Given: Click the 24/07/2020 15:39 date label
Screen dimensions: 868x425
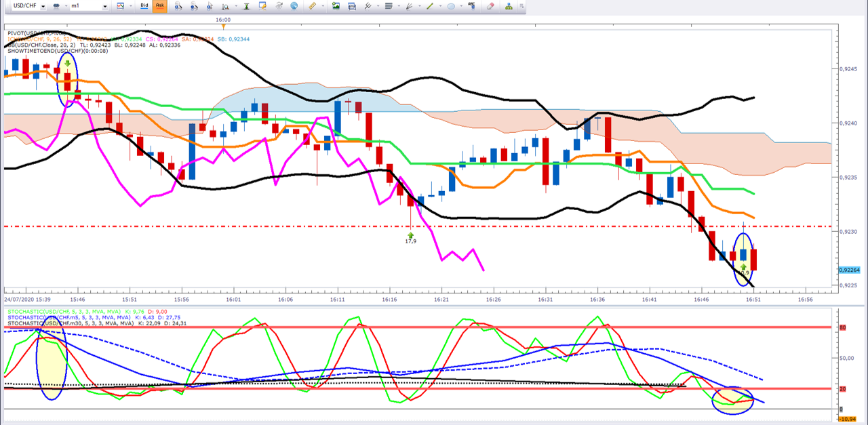Looking at the screenshot, I should click(x=26, y=299).
